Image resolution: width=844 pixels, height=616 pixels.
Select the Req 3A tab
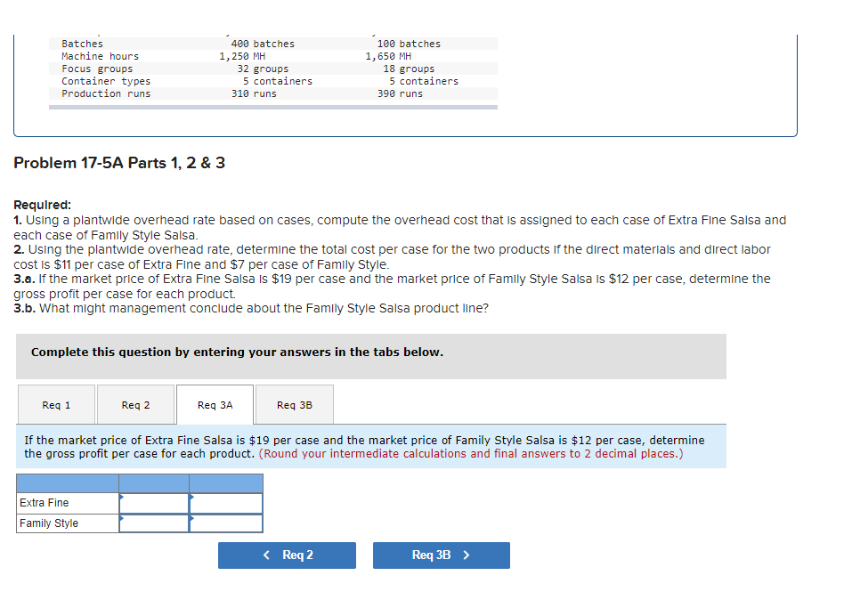(214, 404)
